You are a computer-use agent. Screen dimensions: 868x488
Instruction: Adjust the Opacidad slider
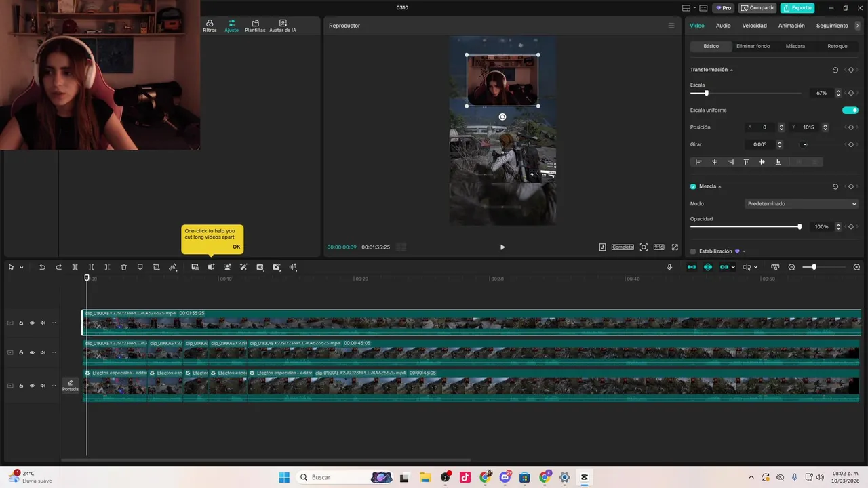point(745,226)
